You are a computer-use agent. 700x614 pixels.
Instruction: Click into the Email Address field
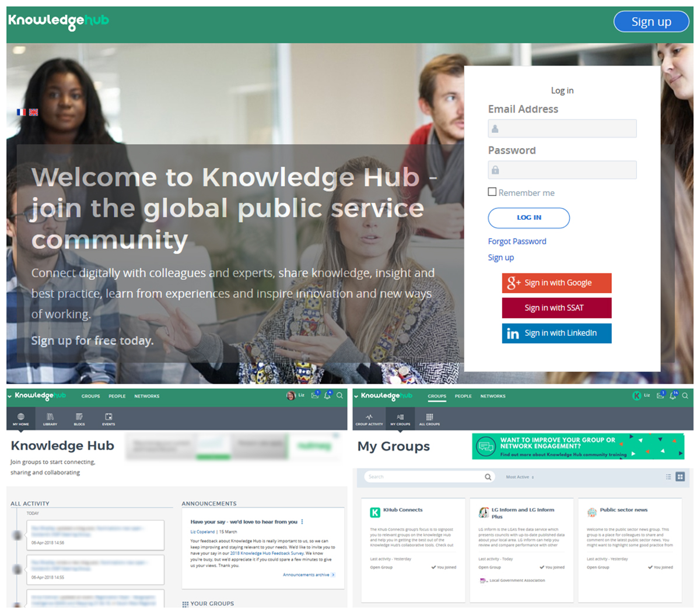click(x=562, y=129)
